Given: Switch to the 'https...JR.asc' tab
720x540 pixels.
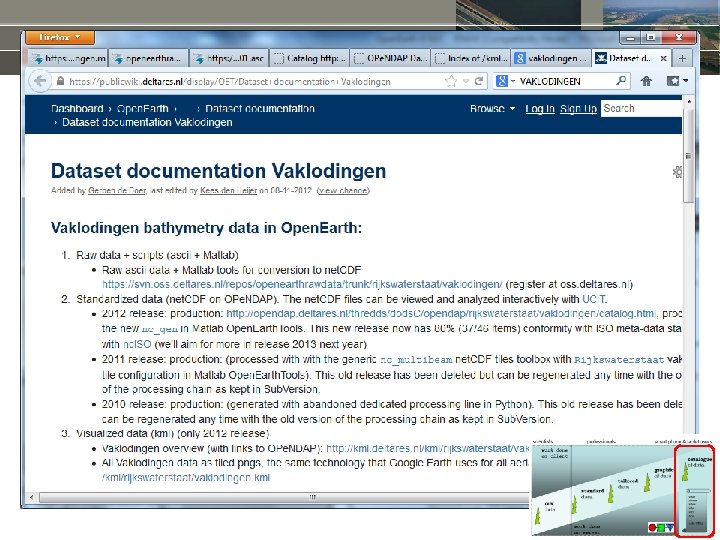Looking at the screenshot, I should (x=229, y=58).
